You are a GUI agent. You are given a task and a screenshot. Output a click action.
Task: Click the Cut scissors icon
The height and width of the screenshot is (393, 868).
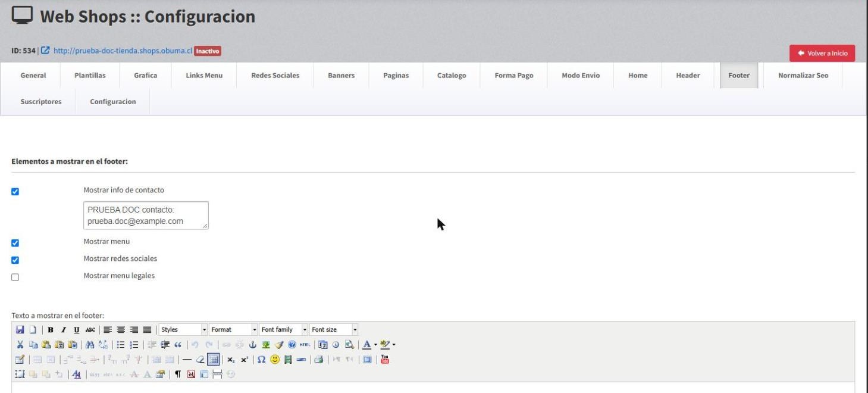pyautogui.click(x=20, y=344)
